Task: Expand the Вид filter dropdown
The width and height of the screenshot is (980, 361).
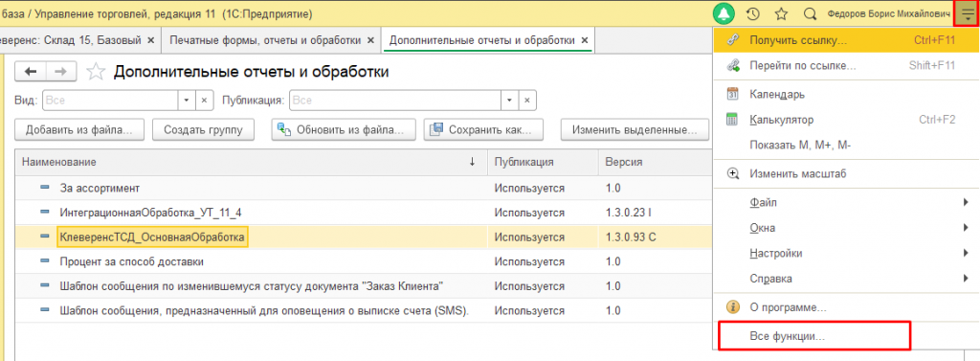Action: click(187, 101)
